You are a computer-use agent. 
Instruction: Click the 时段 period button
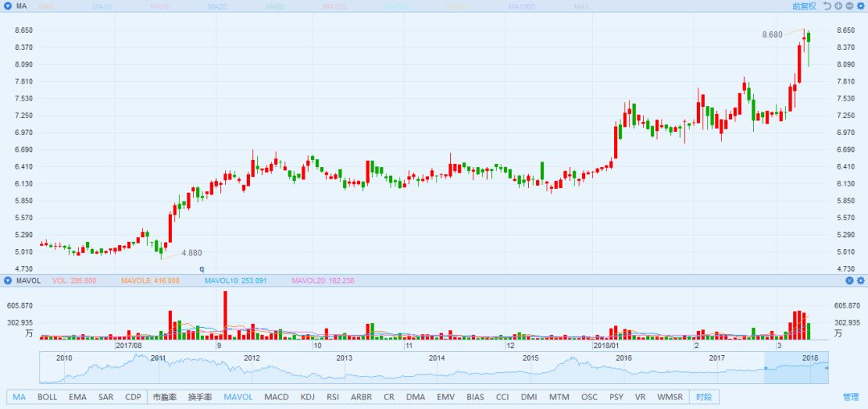(x=704, y=397)
